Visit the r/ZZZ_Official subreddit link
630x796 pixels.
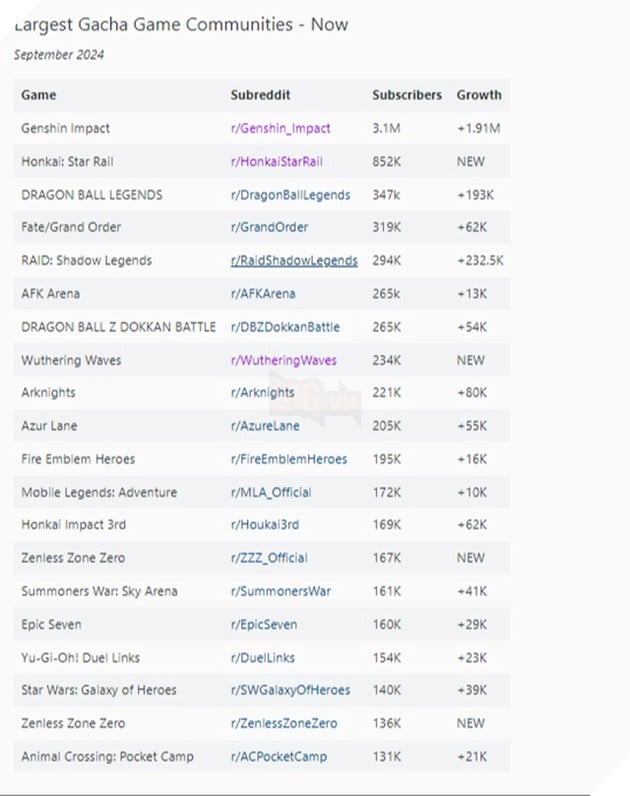point(269,558)
